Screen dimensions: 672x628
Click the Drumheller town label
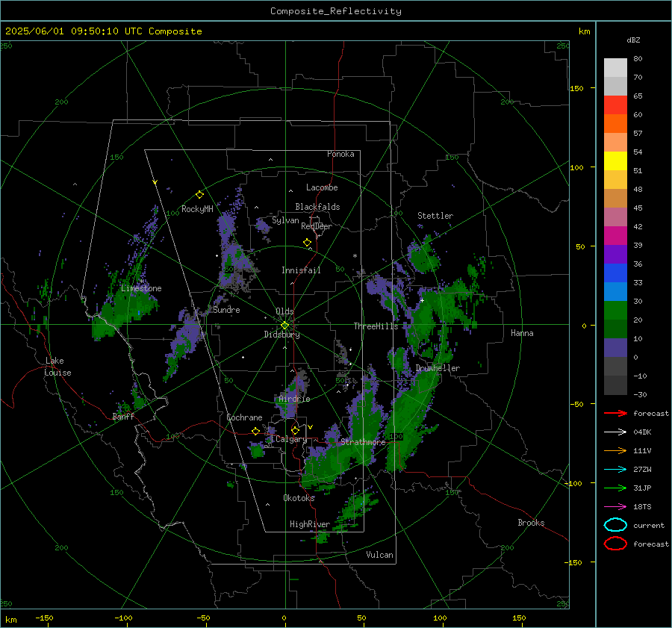[x=438, y=368]
